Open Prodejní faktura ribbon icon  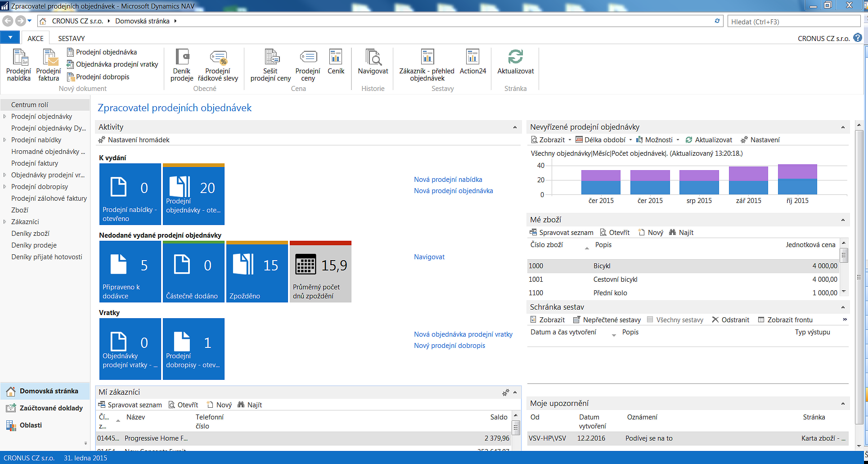[x=49, y=65]
